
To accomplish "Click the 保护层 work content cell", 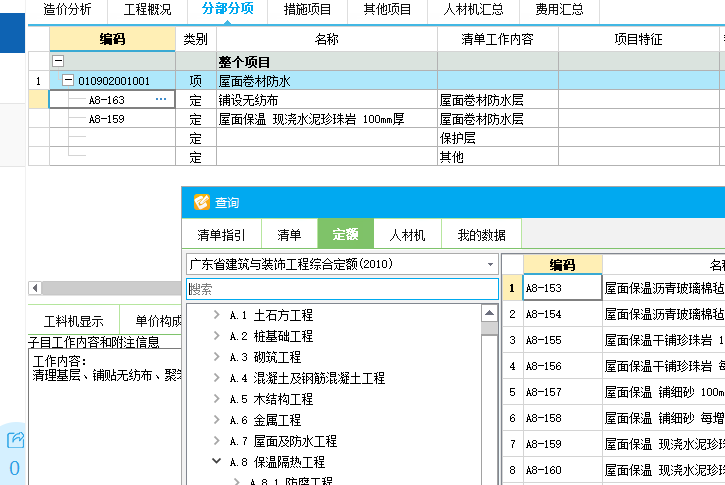I will pyautogui.click(x=498, y=138).
